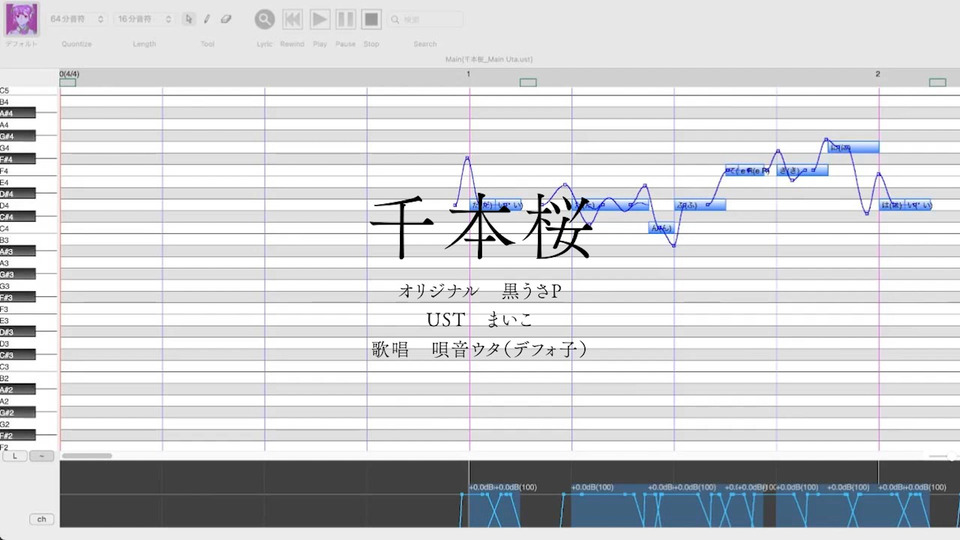Select the green marker at measure 0
Viewport: 960px width, 540px height.
click(x=68, y=82)
